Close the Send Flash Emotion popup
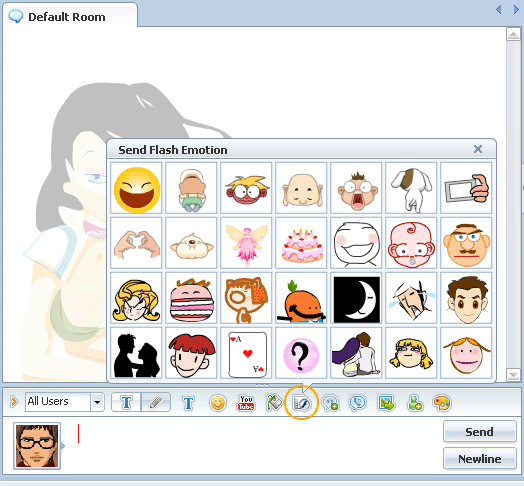 (478, 149)
